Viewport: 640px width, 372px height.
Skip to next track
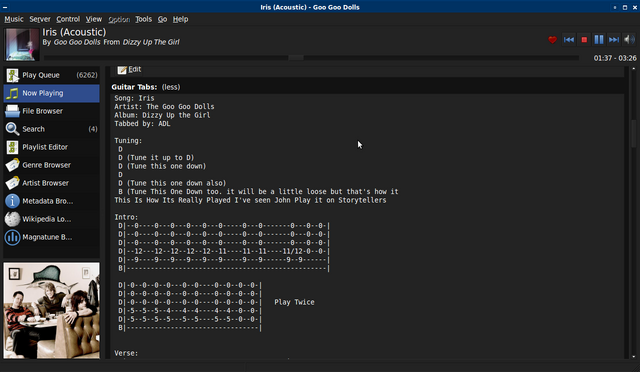(x=614, y=40)
